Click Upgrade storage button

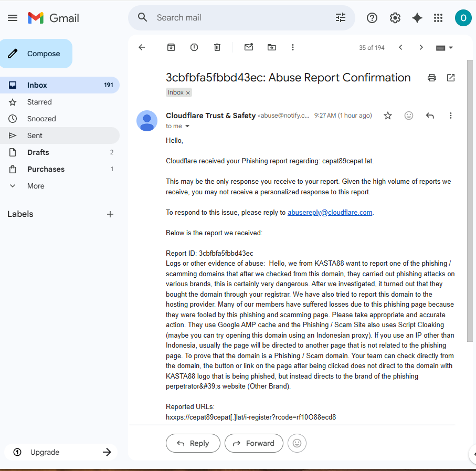point(61,452)
